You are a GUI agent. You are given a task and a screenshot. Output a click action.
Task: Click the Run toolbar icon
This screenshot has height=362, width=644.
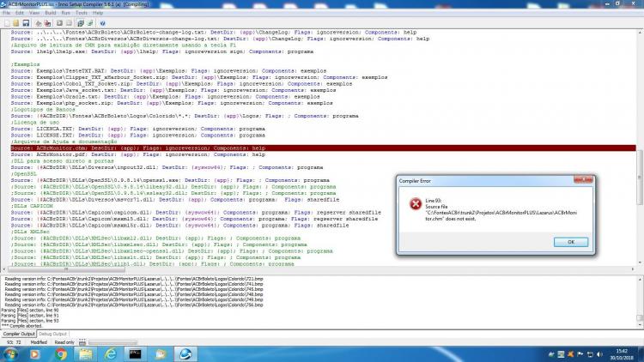pyautogui.click(x=59, y=23)
